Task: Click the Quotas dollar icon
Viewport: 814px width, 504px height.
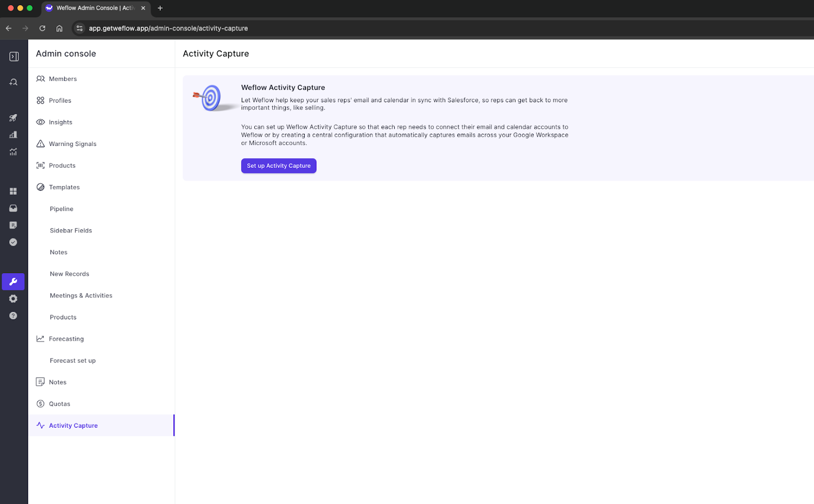Action: (41, 404)
